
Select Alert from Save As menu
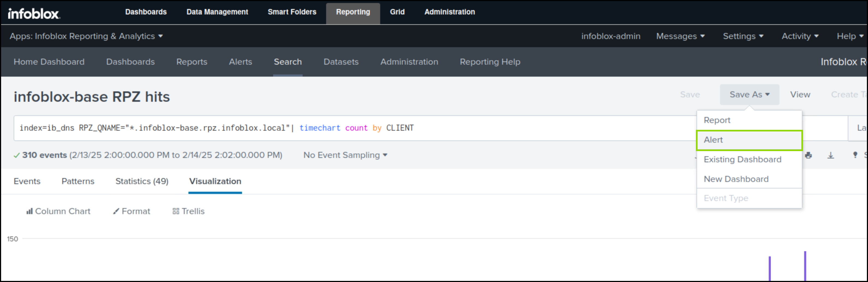(749, 140)
